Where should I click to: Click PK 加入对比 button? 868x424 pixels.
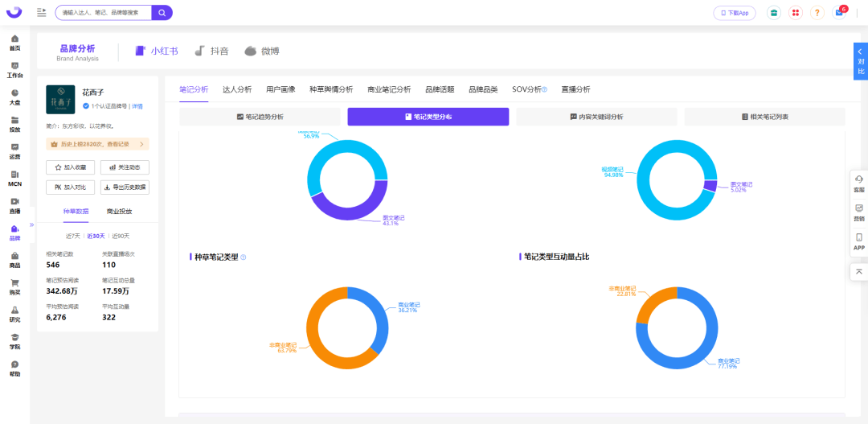(70, 187)
